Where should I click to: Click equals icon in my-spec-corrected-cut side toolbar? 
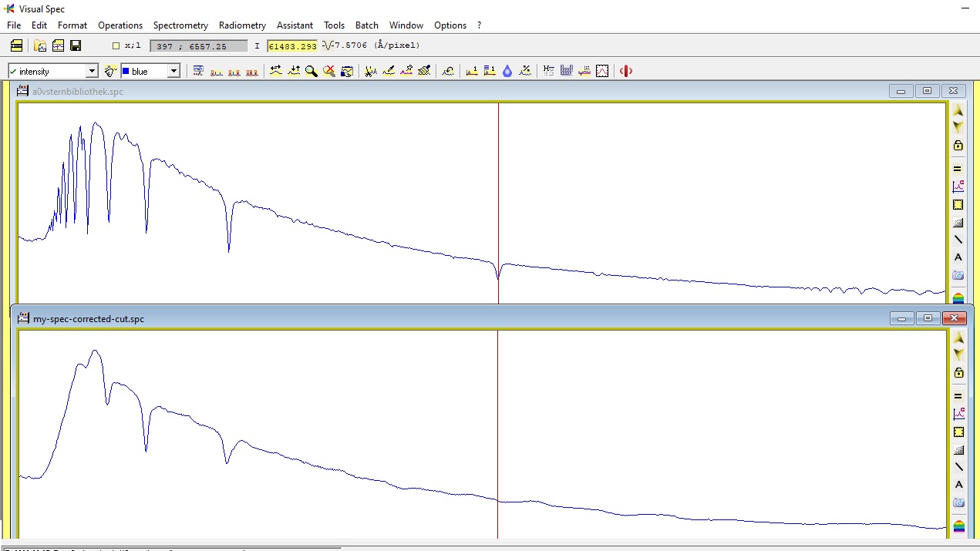click(958, 396)
